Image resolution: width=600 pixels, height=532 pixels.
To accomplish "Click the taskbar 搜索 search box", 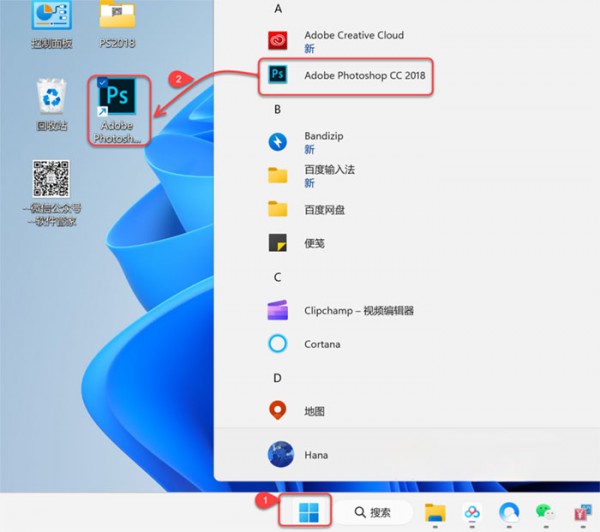I will pos(373,512).
